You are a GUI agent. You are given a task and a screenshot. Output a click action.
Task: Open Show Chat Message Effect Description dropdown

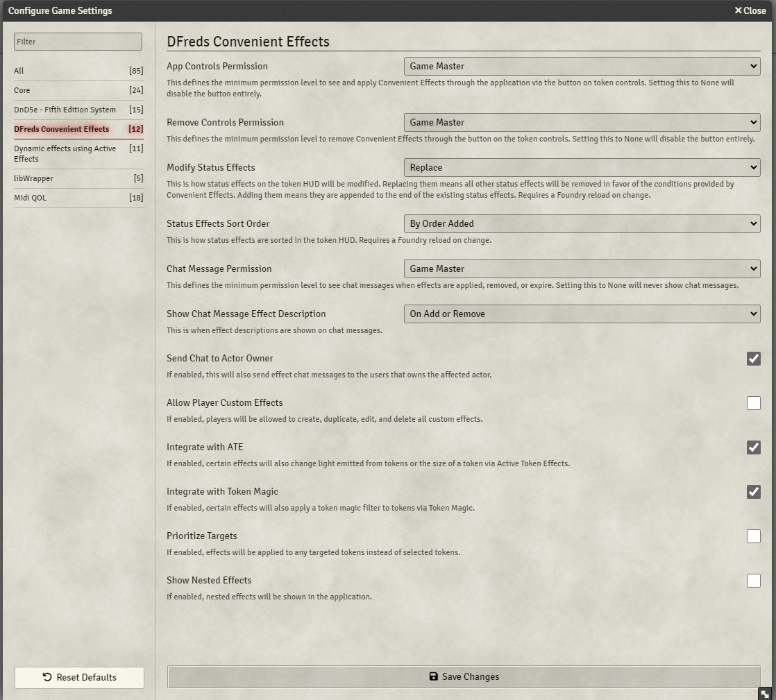coord(582,314)
